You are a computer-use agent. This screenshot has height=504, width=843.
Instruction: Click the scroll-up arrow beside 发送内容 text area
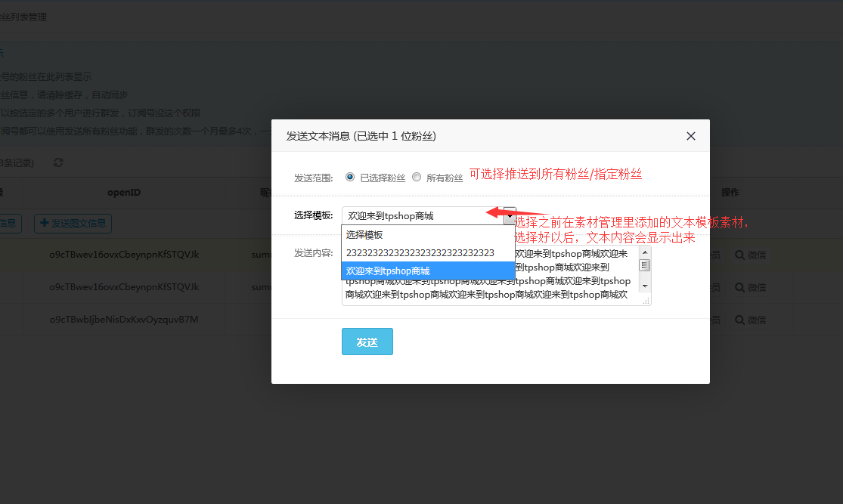(646, 252)
